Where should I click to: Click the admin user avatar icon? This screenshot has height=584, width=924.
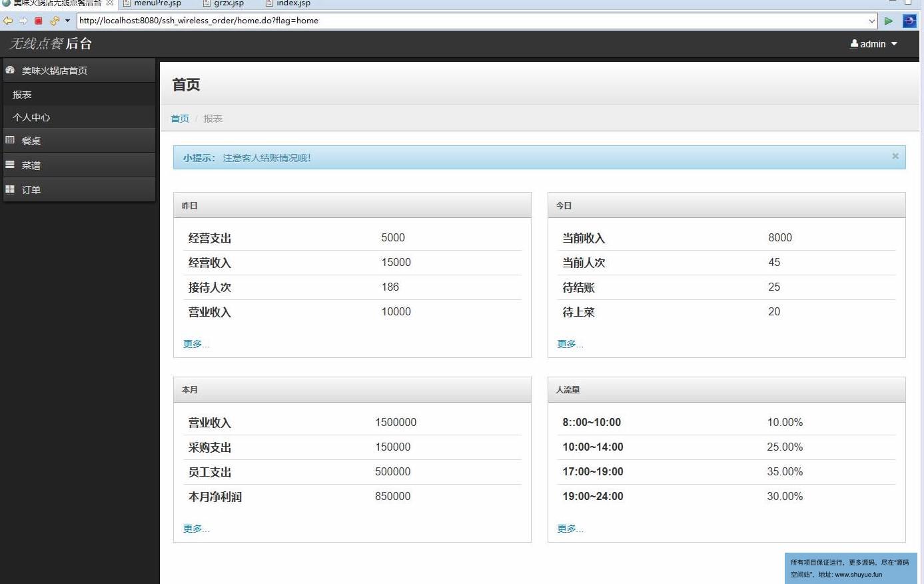click(x=854, y=44)
